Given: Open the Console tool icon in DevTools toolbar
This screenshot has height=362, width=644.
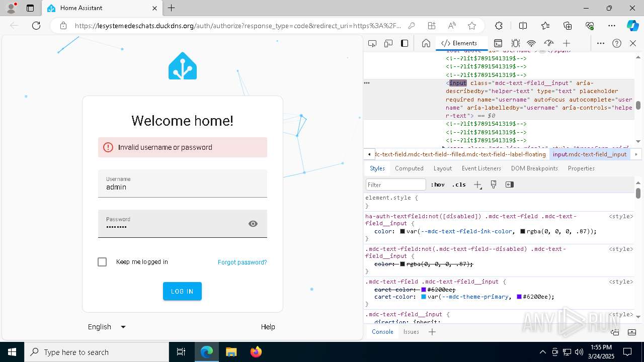Looking at the screenshot, I should 498,43.
